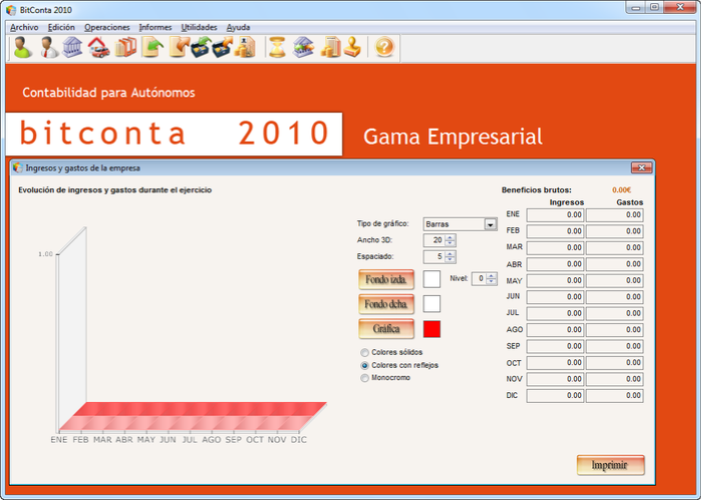The height and width of the screenshot is (500, 701).
Task: Click the bank with transfer arrows icon
Action: coord(304,47)
